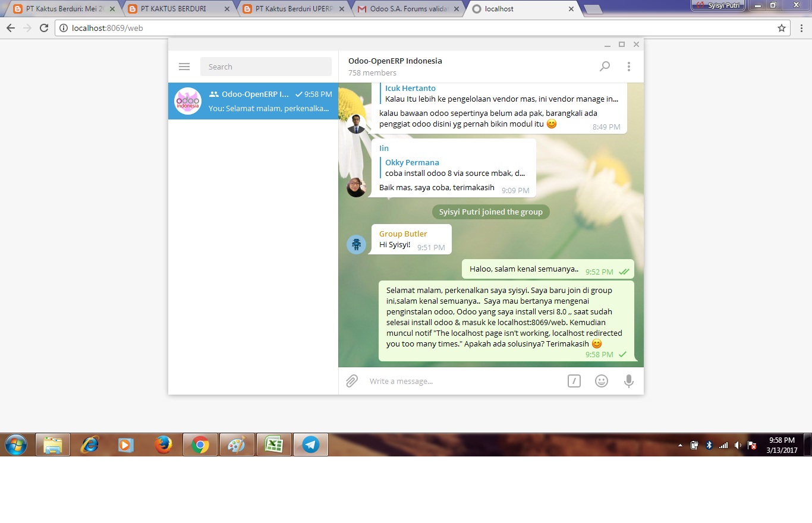The height and width of the screenshot is (523, 812).
Task: Search in chat with magnifier icon
Action: click(x=605, y=67)
